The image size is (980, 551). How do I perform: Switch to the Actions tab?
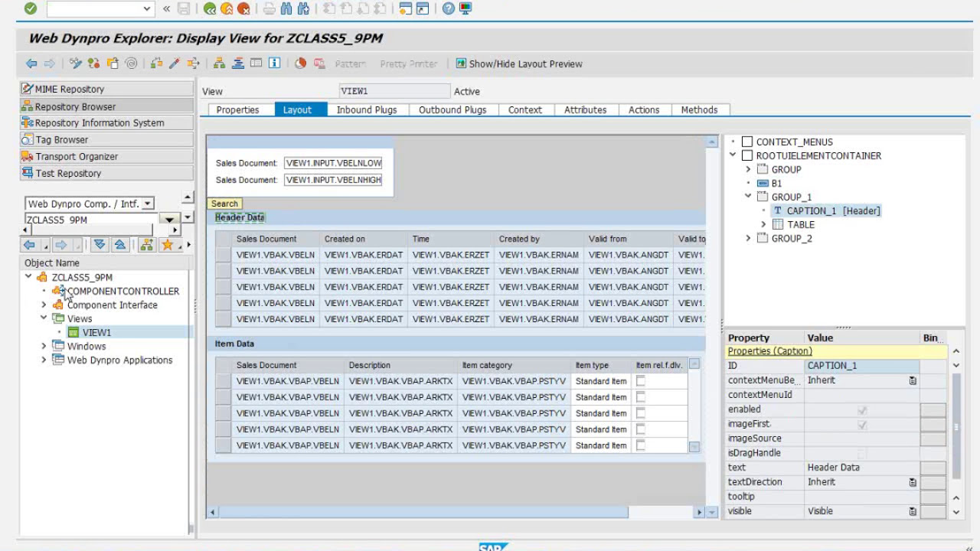(x=644, y=109)
